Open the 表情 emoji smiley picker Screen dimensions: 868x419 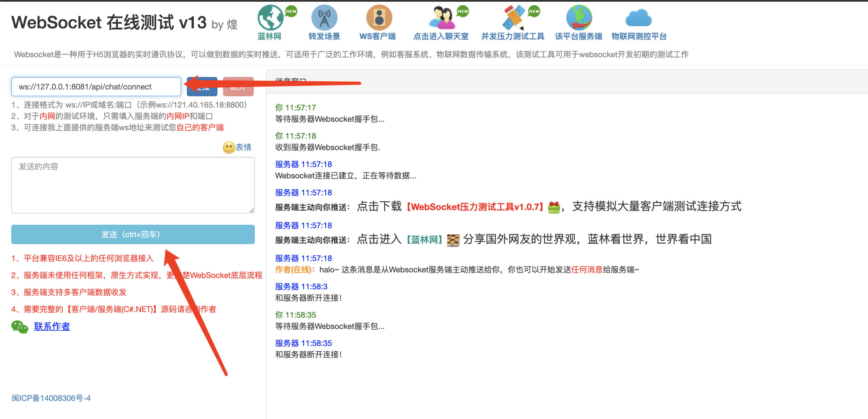click(229, 147)
